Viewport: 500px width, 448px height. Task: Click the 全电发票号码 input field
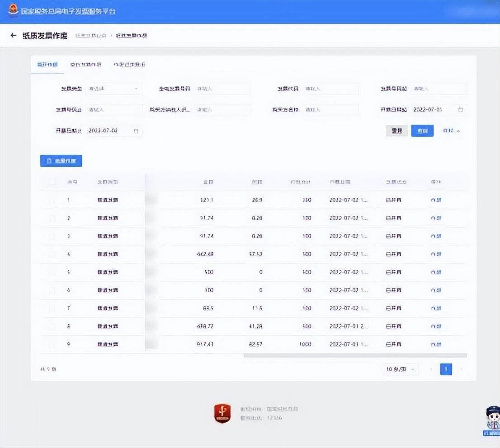[x=222, y=89]
